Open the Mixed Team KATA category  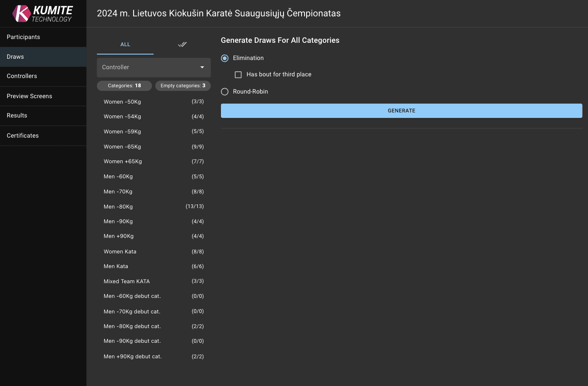pyautogui.click(x=126, y=282)
